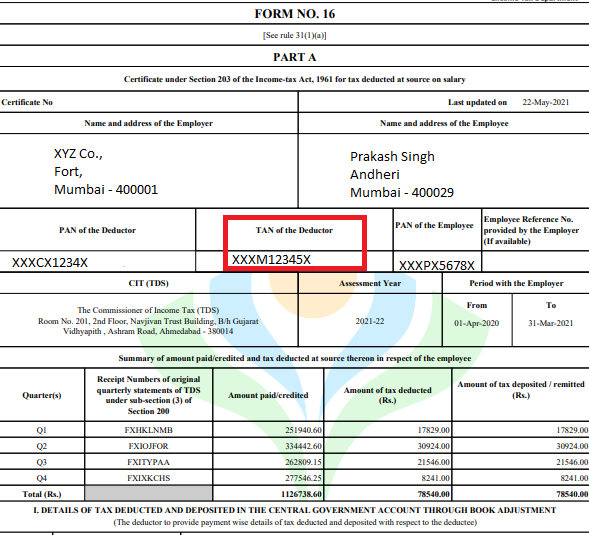Click the Total (Rs.) row label
This screenshot has width=589, height=535.
pyautogui.click(x=42, y=494)
